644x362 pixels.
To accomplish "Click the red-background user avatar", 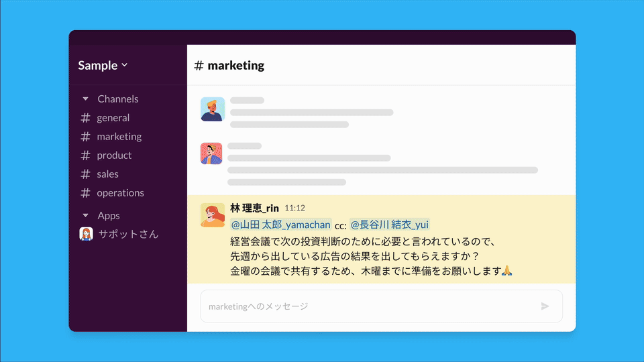I will (211, 153).
